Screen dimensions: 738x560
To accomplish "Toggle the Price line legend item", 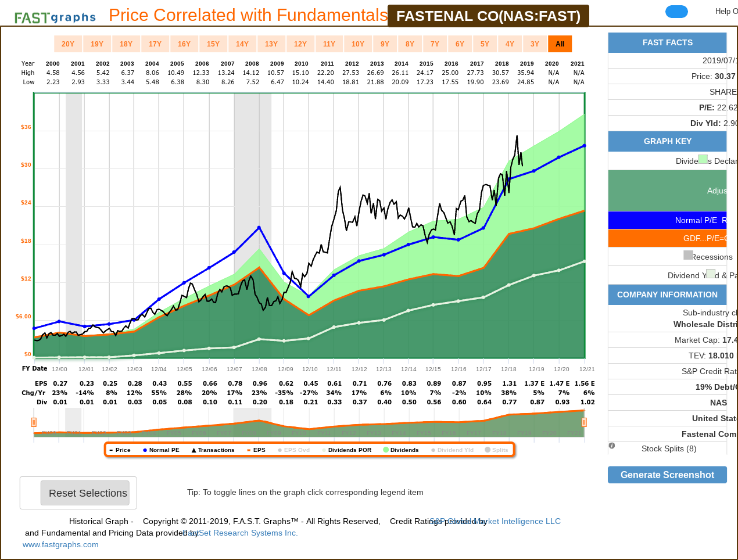I will pos(120,450).
